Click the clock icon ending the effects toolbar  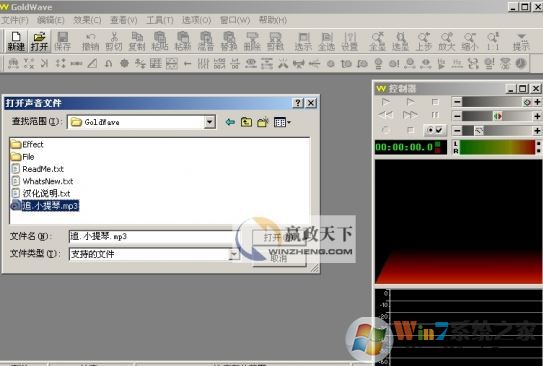521,63
